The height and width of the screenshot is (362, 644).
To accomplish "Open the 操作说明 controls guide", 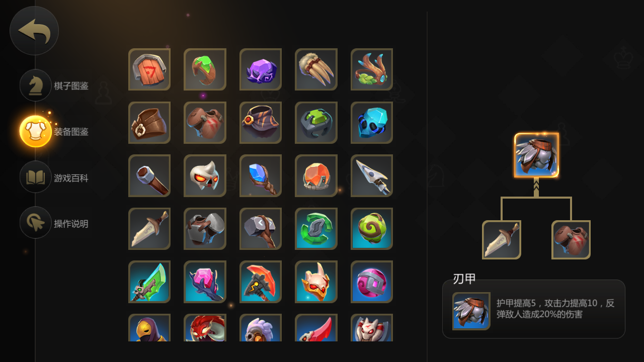I will coord(54,223).
